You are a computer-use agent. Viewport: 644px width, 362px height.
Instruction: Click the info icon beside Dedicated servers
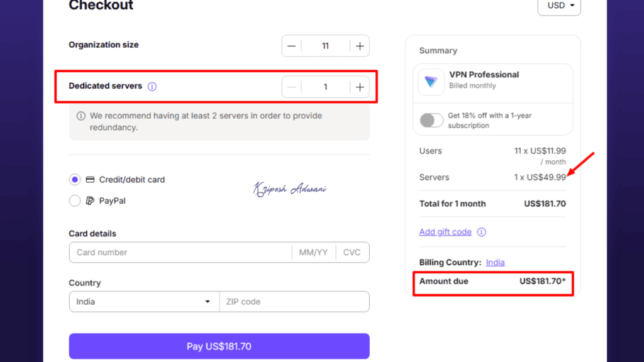point(152,86)
